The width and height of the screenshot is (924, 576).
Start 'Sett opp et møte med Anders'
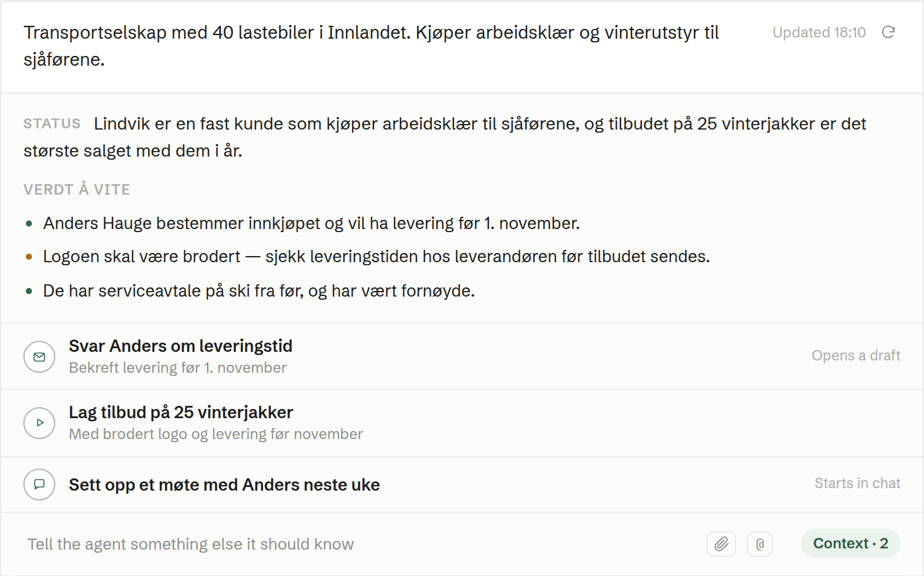coord(462,485)
